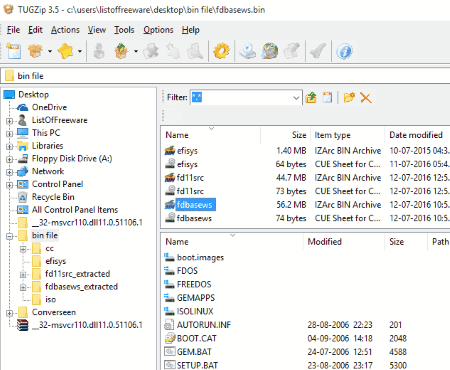Select the 74 bytes fdbasews CUE sheet
This screenshot has height=370, width=450.
[x=194, y=218]
